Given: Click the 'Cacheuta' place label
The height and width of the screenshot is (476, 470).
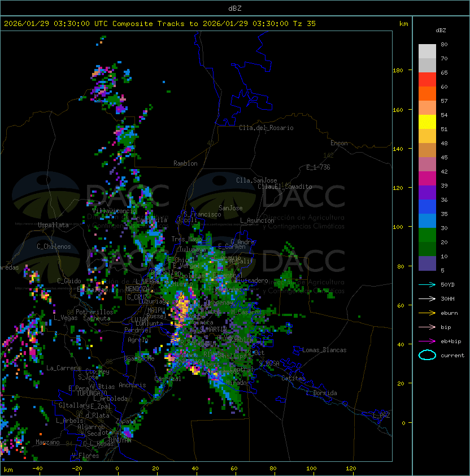Looking at the screenshot, I should point(97,318).
